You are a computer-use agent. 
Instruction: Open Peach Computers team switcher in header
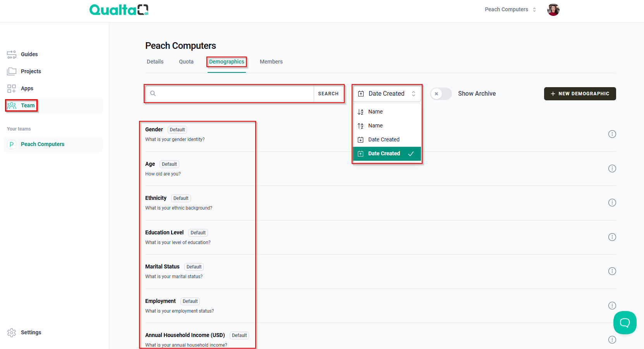click(x=510, y=9)
